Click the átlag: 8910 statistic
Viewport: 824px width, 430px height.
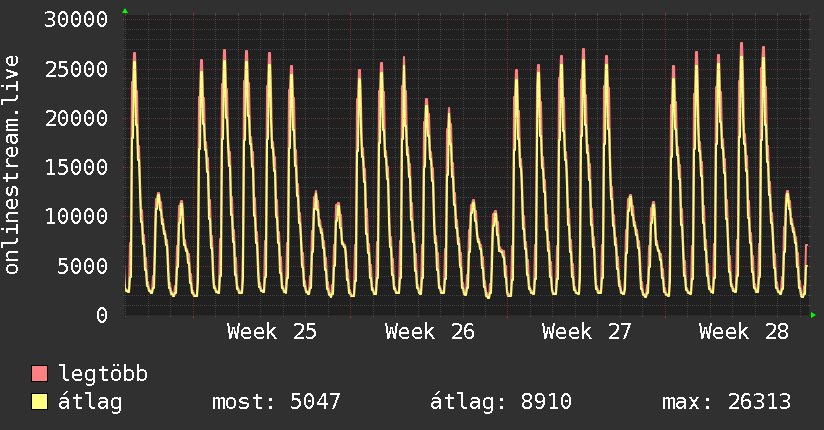501,402
